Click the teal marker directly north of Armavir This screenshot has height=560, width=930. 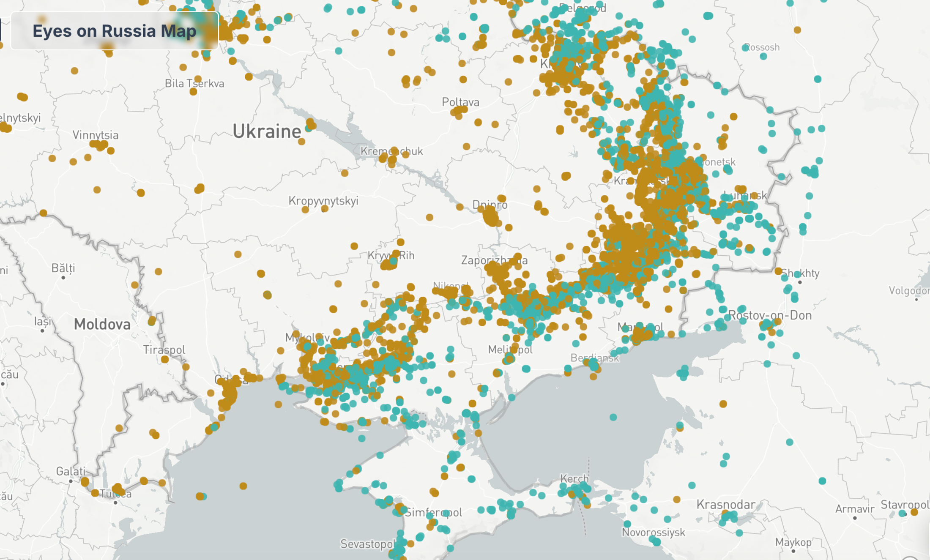[x=822, y=481]
